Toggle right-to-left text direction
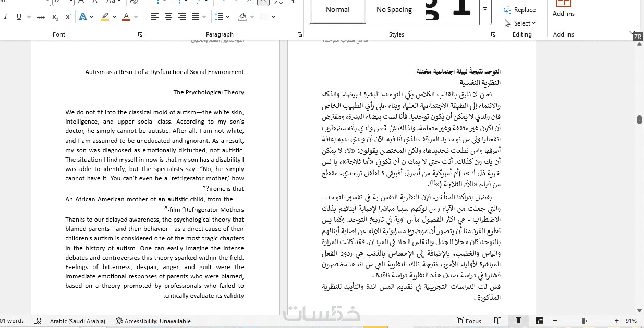 (263, 2)
